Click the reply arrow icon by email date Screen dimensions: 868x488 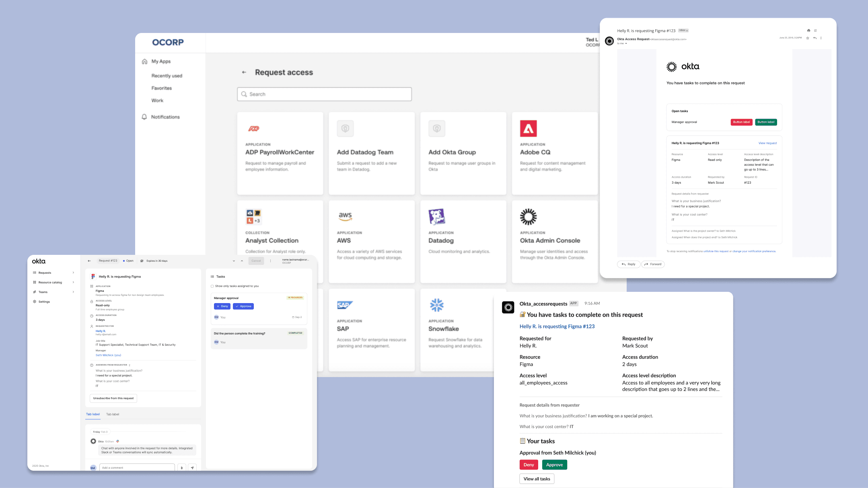815,38
